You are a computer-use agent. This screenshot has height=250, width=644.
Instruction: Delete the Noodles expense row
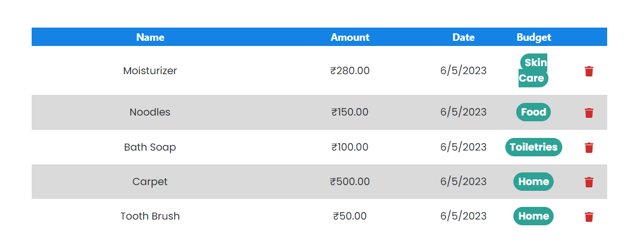click(x=589, y=113)
